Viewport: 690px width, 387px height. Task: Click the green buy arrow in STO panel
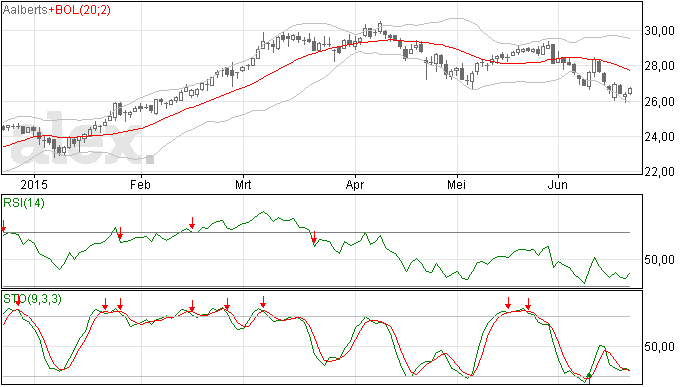[589, 377]
